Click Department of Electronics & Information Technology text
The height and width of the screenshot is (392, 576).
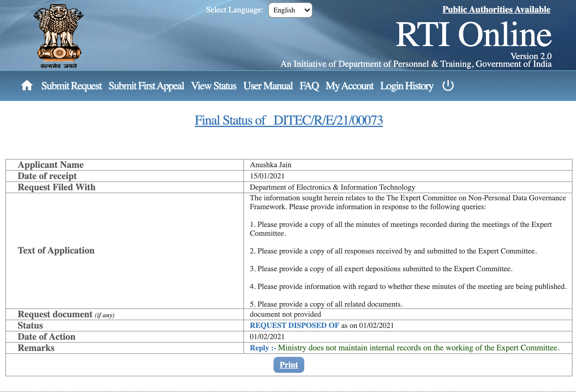coord(332,187)
